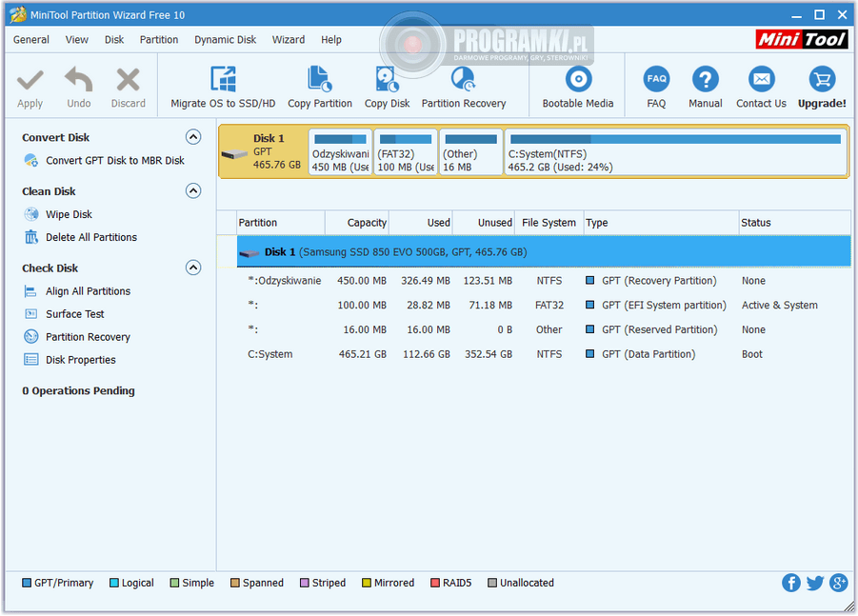Open the Disk menu
The height and width of the screenshot is (616, 858).
114,40
